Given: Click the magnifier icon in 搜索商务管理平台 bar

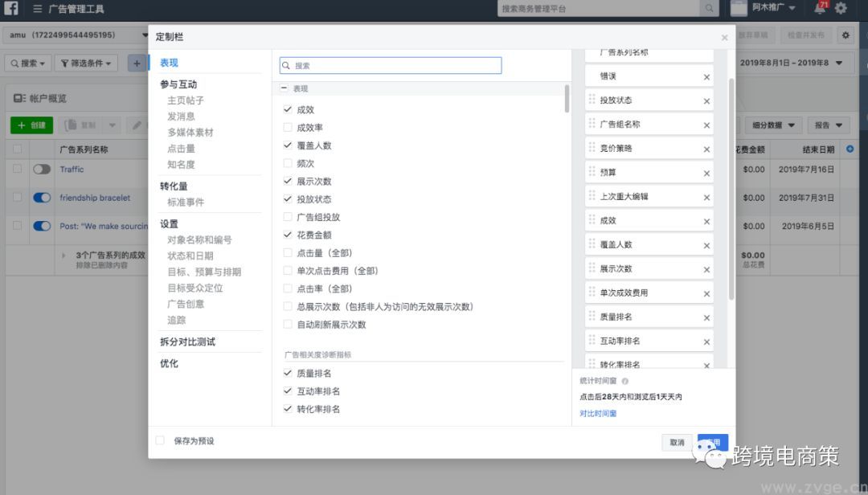Looking at the screenshot, I should point(707,9).
